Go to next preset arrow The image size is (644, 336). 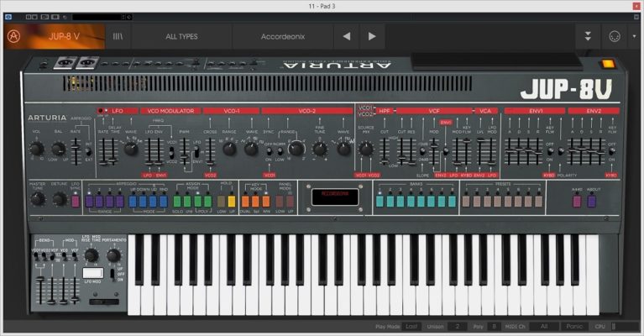point(372,37)
